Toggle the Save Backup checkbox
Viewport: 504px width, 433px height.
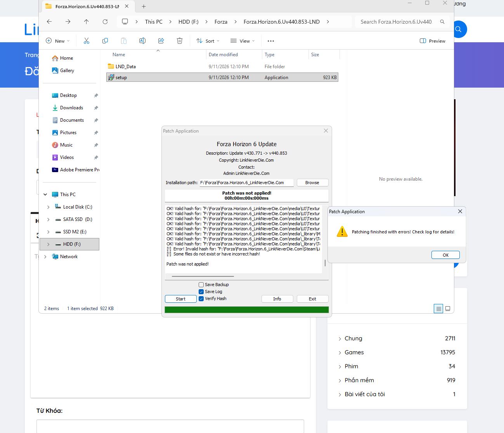201,285
